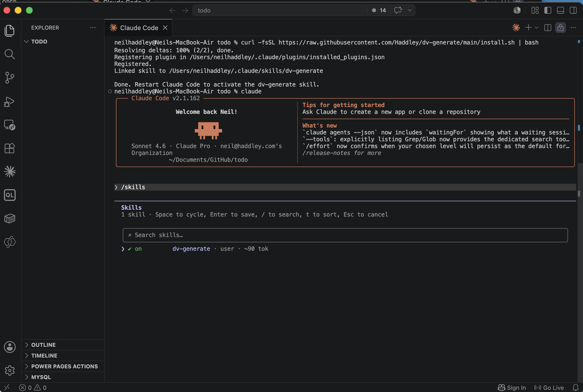Expand the POWER PAGES ACTIONS section
The height and width of the screenshot is (392, 583).
point(63,366)
